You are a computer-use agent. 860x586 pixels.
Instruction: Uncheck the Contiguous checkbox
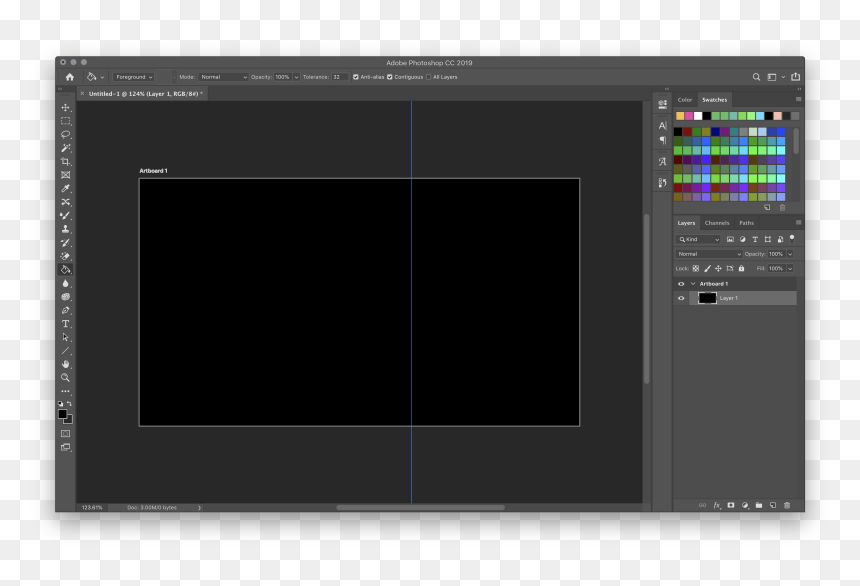click(390, 77)
